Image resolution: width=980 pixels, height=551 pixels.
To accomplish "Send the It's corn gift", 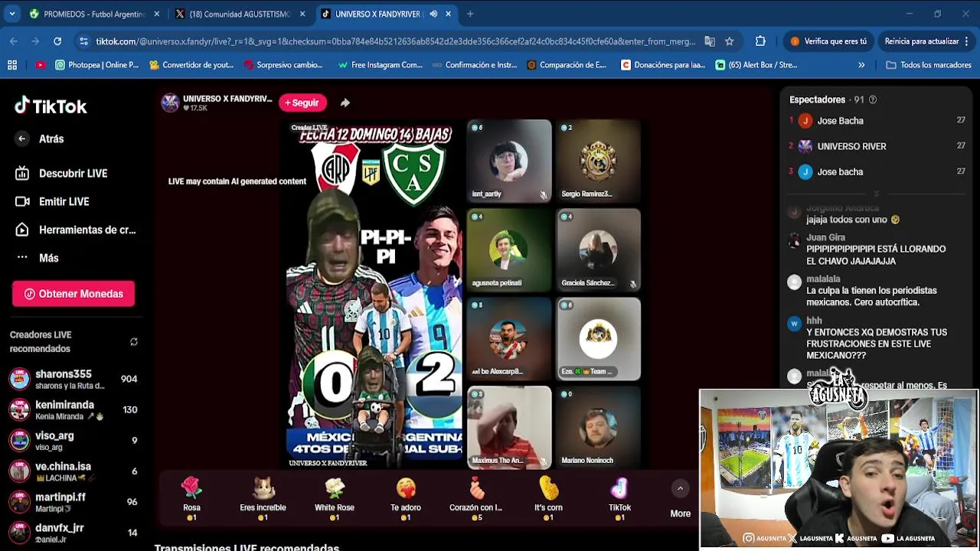I will click(x=548, y=499).
